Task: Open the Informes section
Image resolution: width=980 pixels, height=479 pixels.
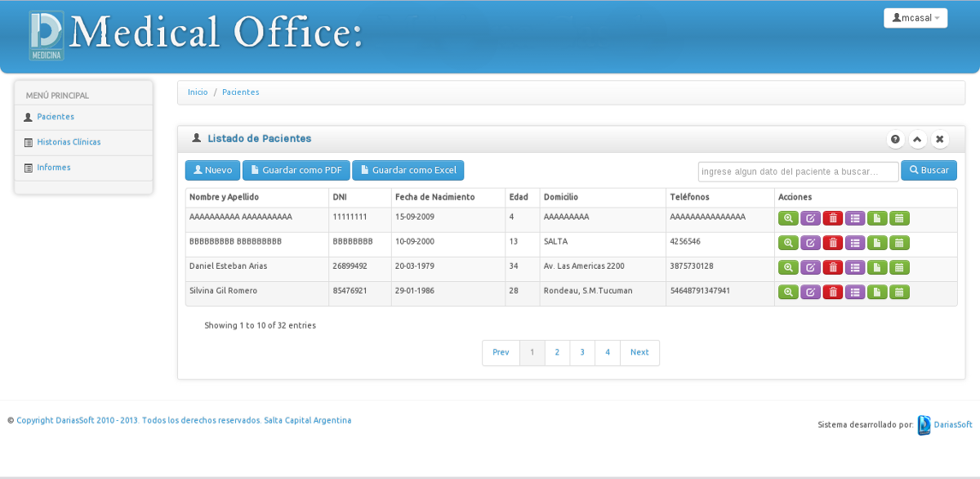Action: tap(52, 167)
